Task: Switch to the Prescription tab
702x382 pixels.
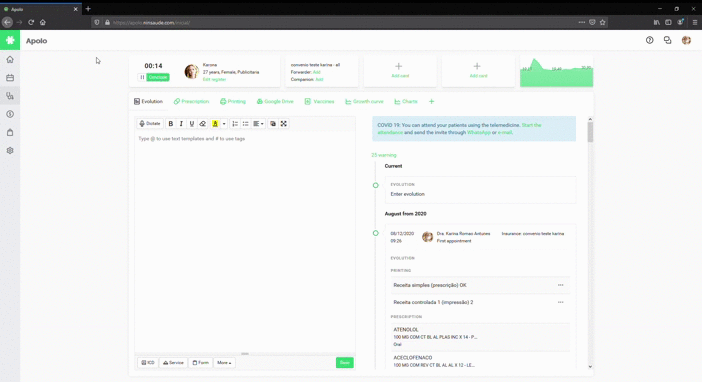Action: [x=192, y=102]
